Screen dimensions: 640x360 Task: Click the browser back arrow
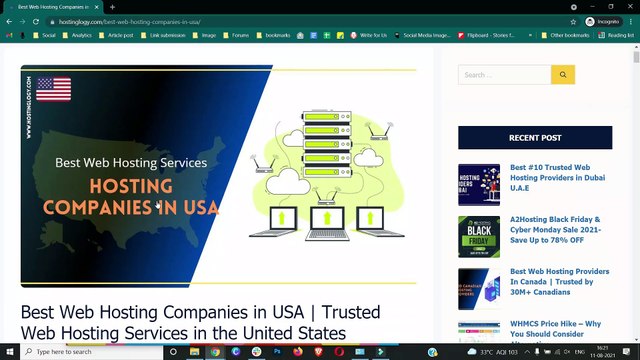point(9,22)
